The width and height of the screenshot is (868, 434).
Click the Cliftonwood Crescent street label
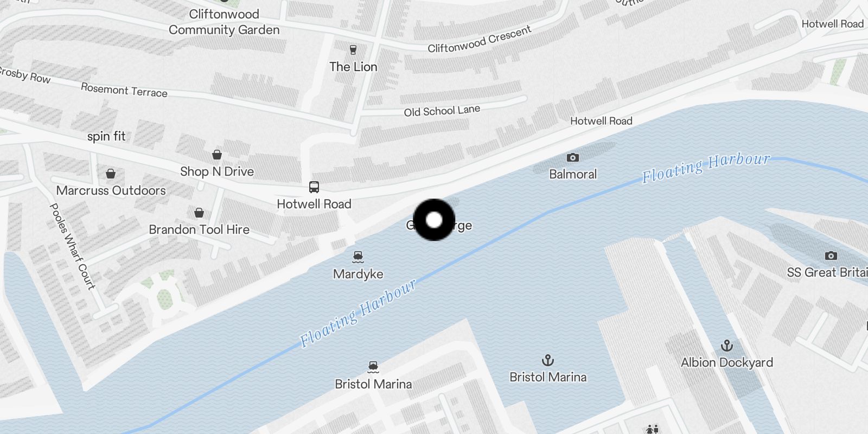pos(480,40)
